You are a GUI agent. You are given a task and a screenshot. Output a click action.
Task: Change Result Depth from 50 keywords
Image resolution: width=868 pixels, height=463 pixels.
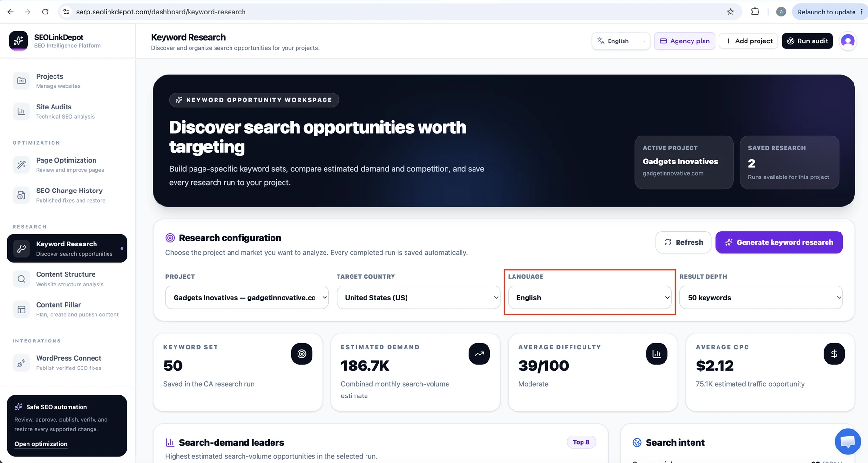(x=761, y=298)
